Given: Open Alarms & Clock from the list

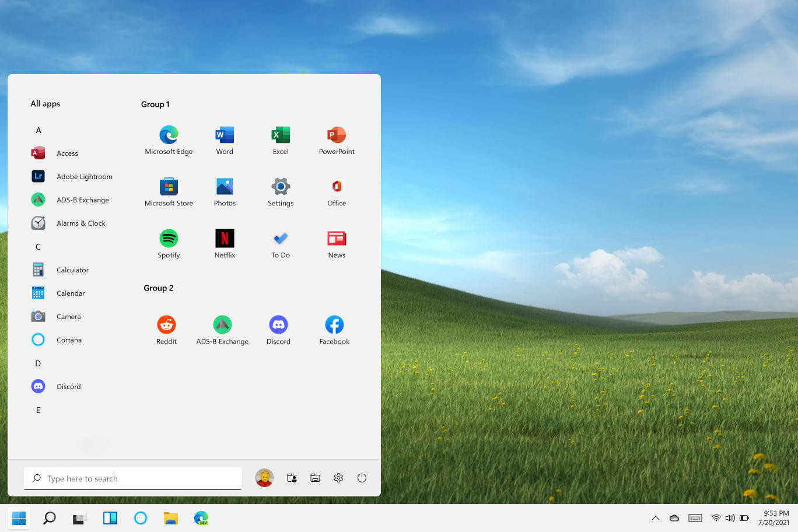Looking at the screenshot, I should pos(68,223).
